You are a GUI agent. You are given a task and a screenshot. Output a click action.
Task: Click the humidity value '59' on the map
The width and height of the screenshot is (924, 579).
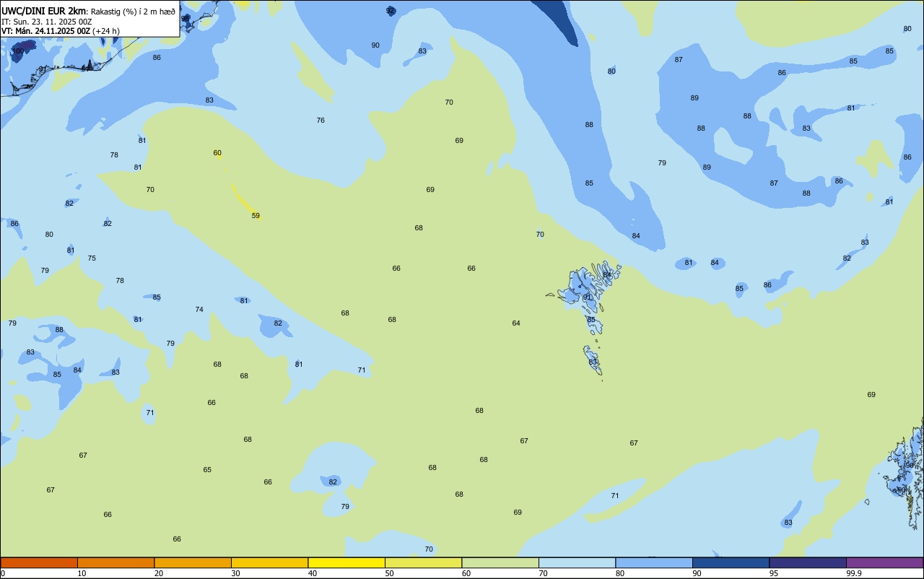(x=256, y=216)
